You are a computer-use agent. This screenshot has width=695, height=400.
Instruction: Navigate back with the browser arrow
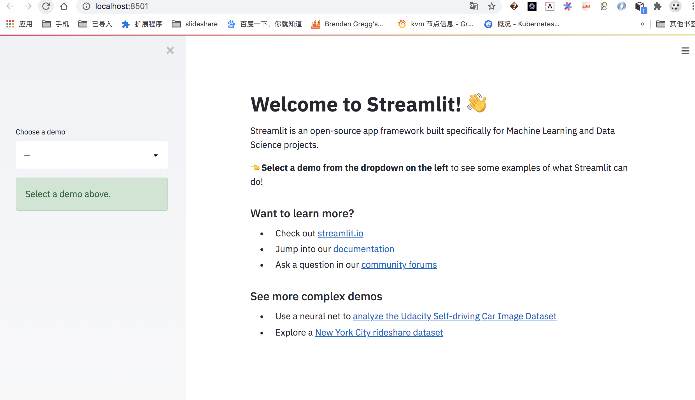pos(9,6)
